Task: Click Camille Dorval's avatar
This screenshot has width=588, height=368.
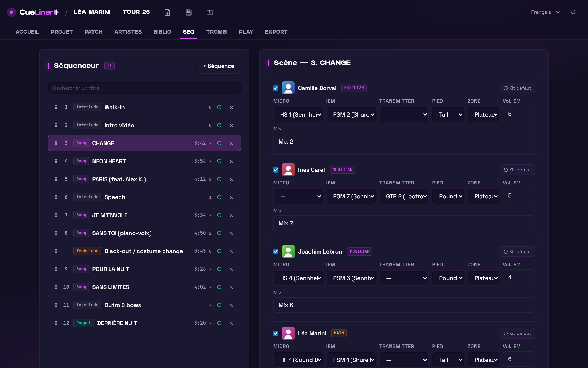Action: coord(288,88)
